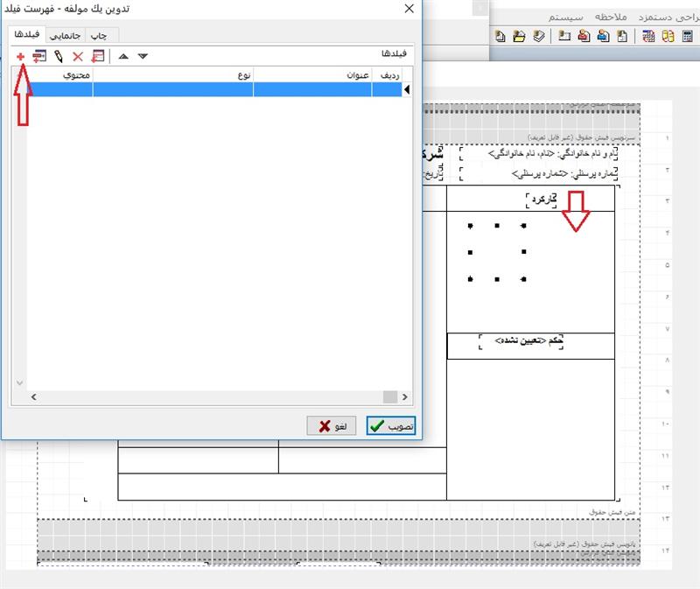Click the horizontal scrollbar right arrow
Viewport: 700px width, 589px height.
click(404, 397)
